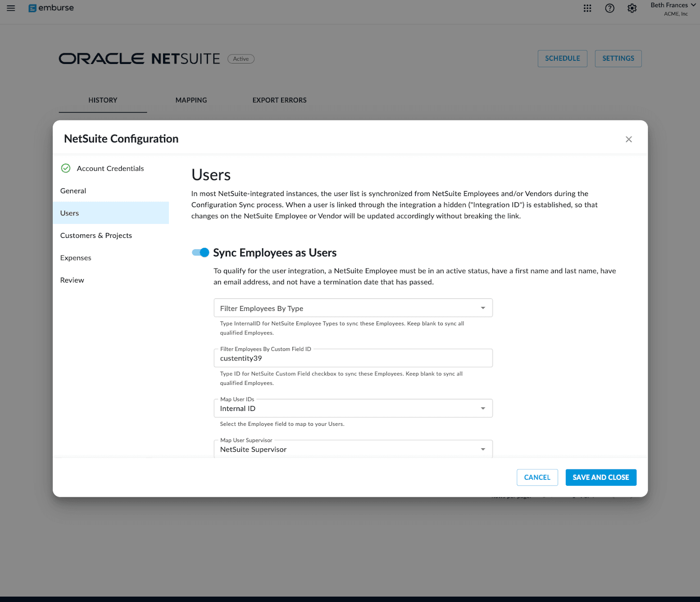
Task: Disable Sync Employees as Users toggle
Action: [x=200, y=252]
